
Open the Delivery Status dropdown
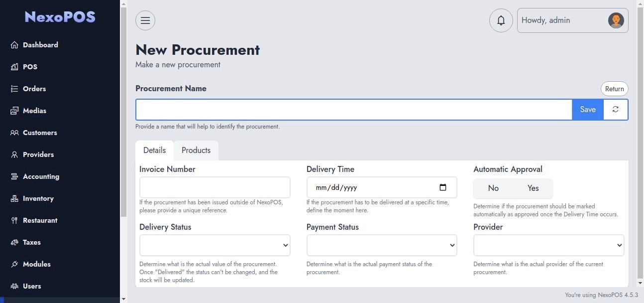tap(215, 245)
